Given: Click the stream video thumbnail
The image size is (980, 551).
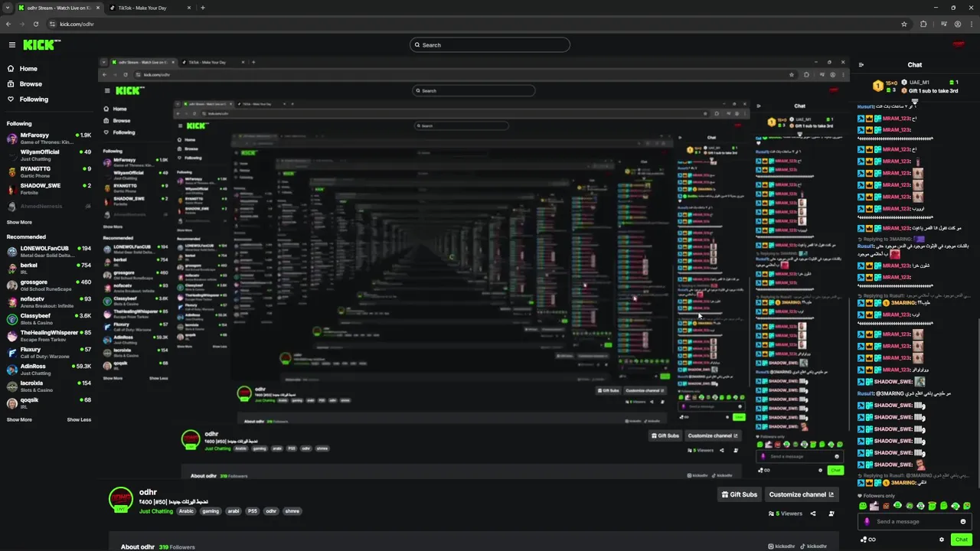Looking at the screenshot, I should tap(473, 268).
